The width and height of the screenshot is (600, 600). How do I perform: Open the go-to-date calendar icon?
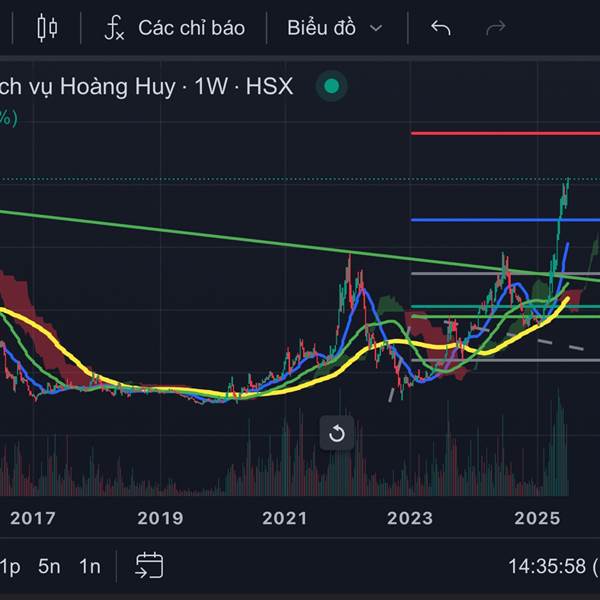point(149,565)
